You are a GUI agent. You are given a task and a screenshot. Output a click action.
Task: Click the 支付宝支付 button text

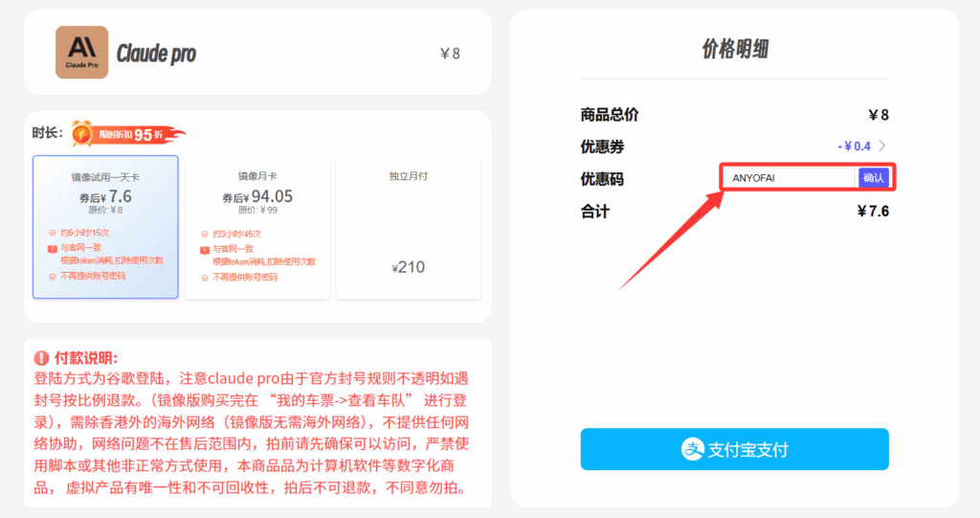pos(747,449)
